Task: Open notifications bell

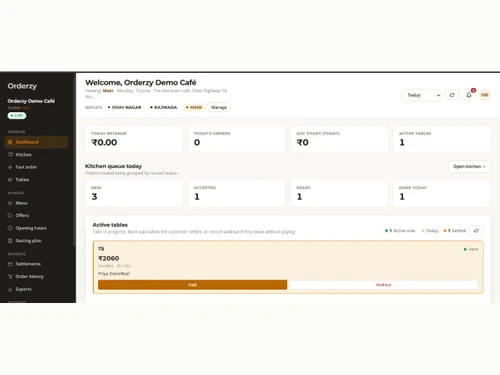Action: [x=469, y=95]
